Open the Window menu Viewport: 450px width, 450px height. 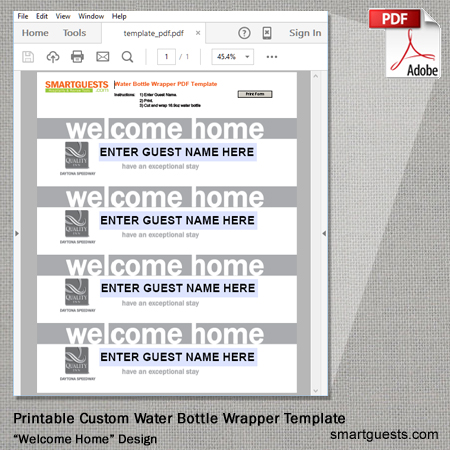pos(91,16)
